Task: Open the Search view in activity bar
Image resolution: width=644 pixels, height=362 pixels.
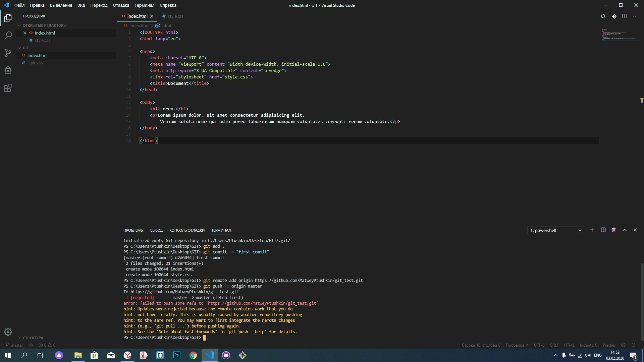Action: tap(8, 35)
